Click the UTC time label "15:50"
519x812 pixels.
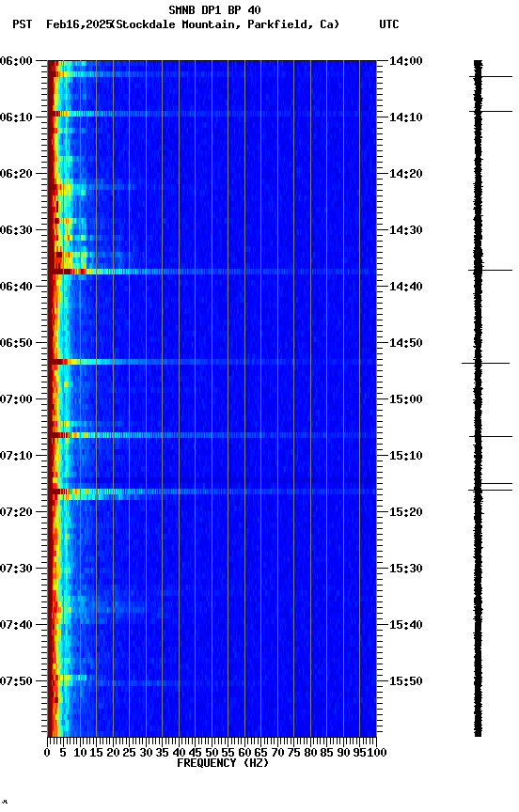[405, 682]
